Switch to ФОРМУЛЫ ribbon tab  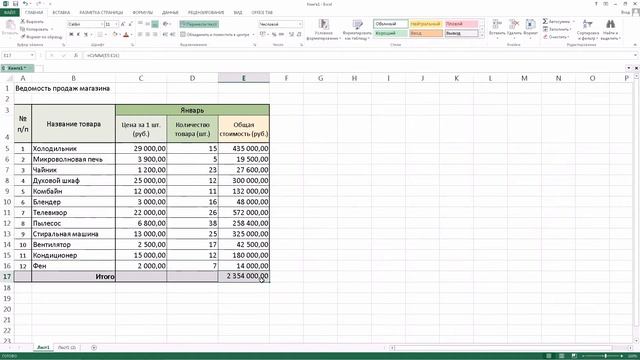142,12
